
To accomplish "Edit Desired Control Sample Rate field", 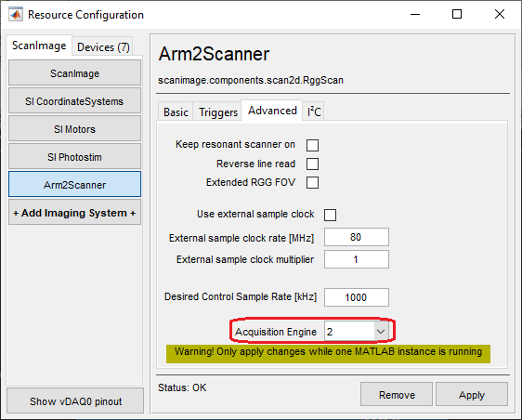I will (357, 297).
